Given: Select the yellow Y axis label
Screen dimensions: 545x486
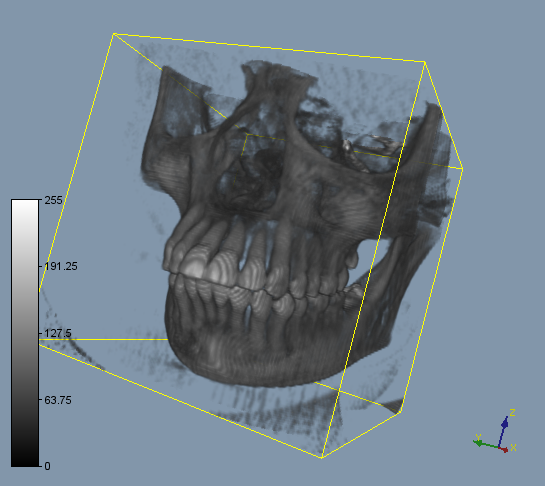Looking at the screenshot, I should click(478, 437).
